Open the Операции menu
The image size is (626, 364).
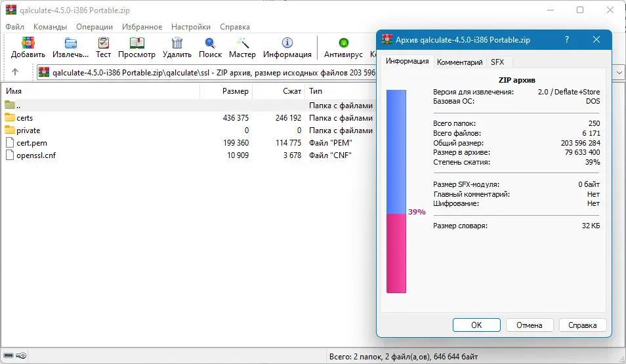coord(94,27)
